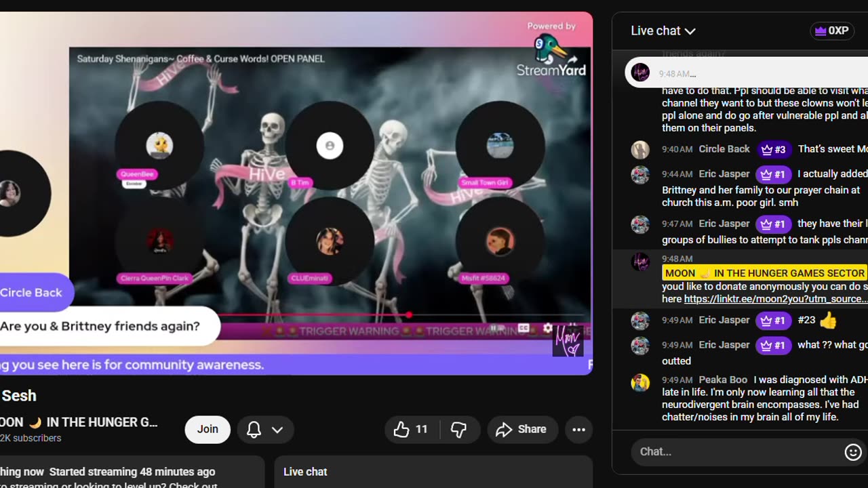Open the channel name 'IN THE HUNGER G...'

click(x=79, y=422)
